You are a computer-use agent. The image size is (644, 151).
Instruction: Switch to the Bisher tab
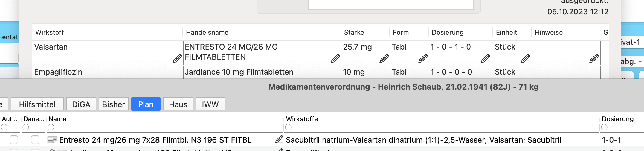click(113, 104)
